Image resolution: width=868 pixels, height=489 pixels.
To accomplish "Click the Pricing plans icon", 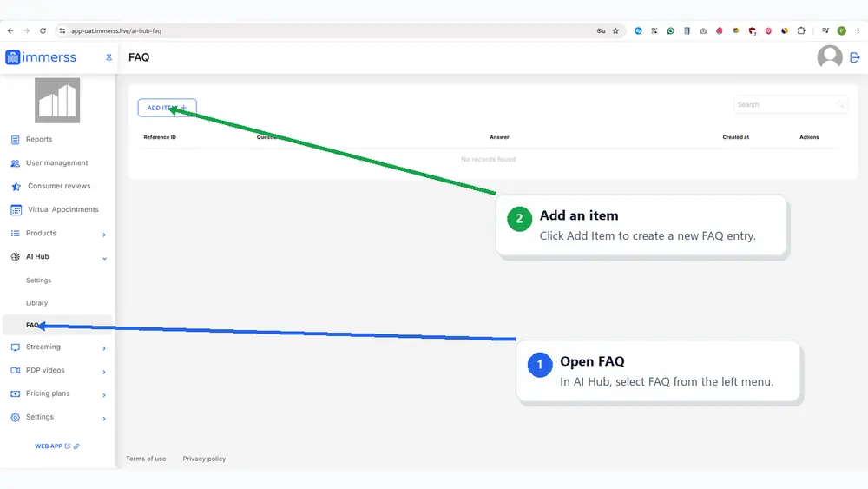I will pyautogui.click(x=15, y=393).
